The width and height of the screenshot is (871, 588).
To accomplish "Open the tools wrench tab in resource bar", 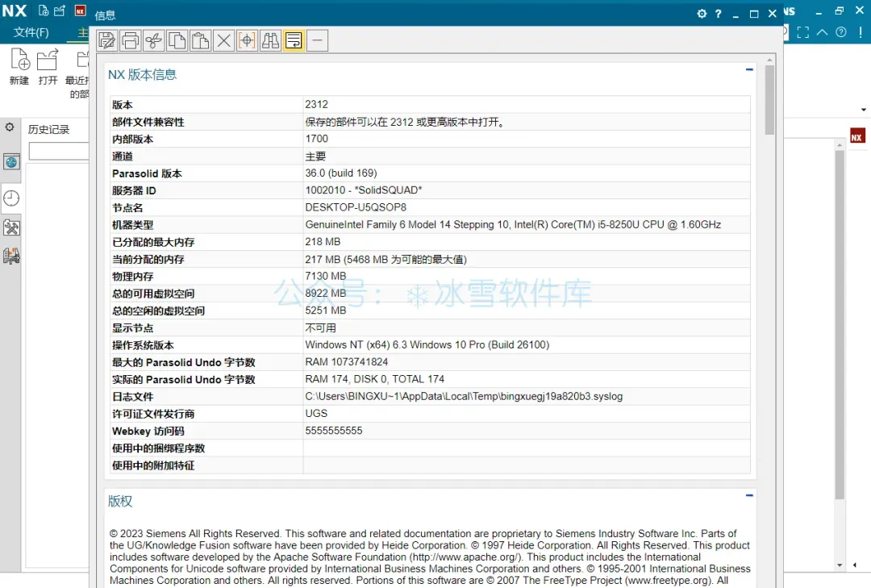I will [x=11, y=227].
